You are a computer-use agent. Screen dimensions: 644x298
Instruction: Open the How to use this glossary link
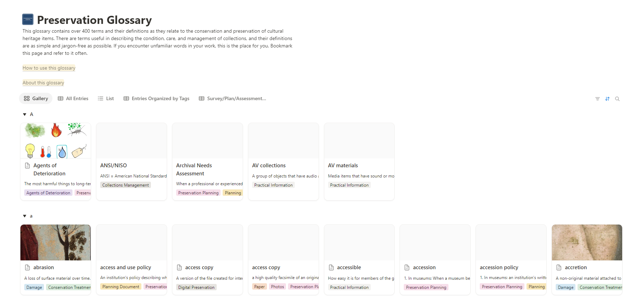pyautogui.click(x=49, y=68)
